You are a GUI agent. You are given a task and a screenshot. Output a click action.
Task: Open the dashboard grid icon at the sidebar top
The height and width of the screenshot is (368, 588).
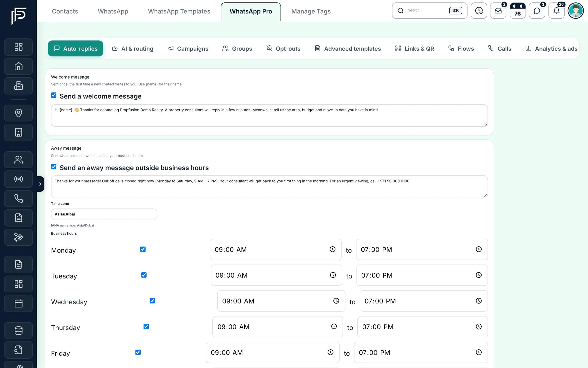coord(18,47)
